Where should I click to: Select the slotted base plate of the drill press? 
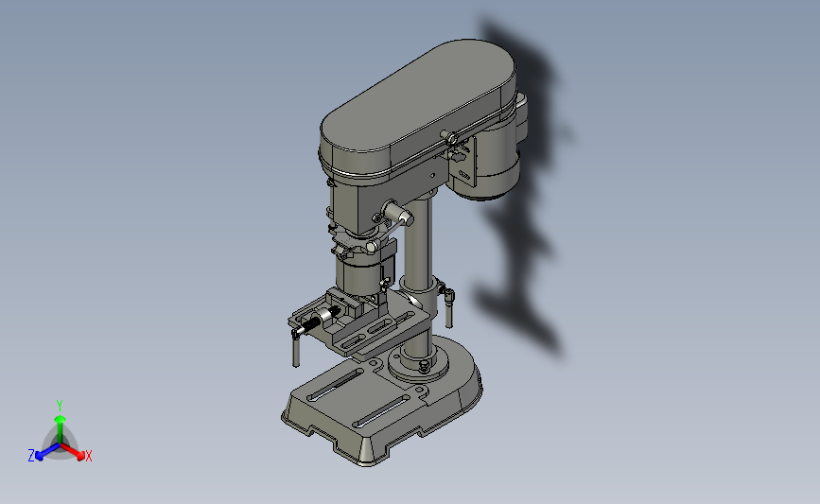[x=382, y=403]
